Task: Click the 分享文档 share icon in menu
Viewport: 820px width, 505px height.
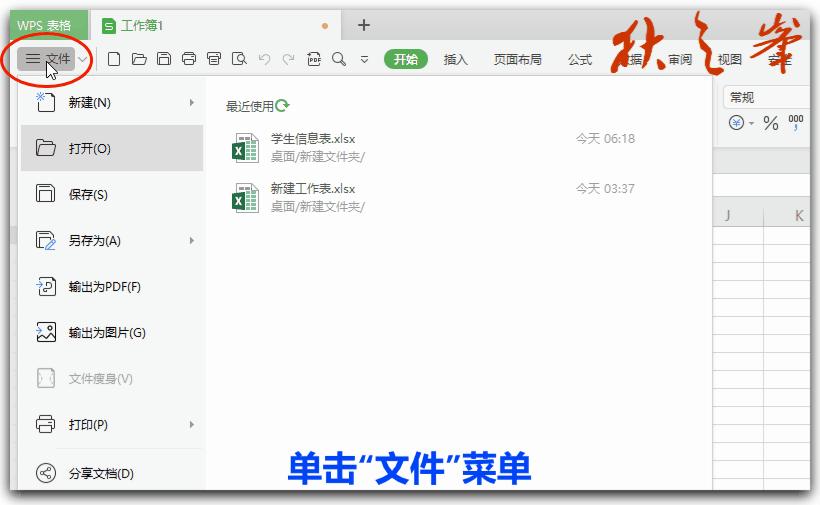Action: 45,473
